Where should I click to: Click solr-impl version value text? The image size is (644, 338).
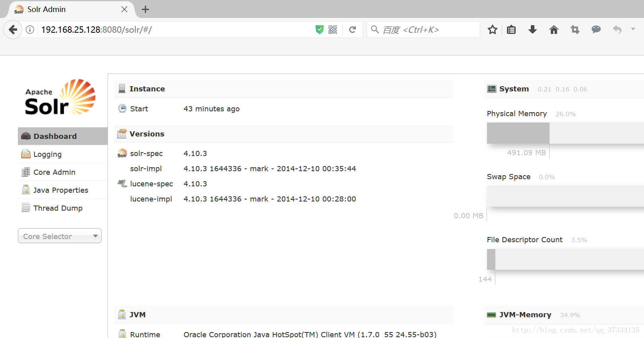269,168
